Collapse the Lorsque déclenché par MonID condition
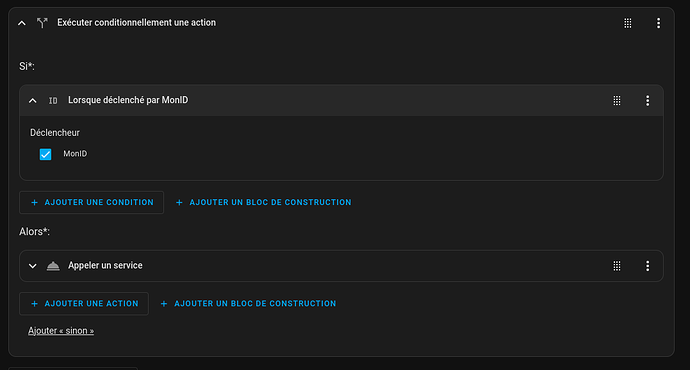Image resolution: width=690 pixels, height=370 pixels. click(33, 100)
